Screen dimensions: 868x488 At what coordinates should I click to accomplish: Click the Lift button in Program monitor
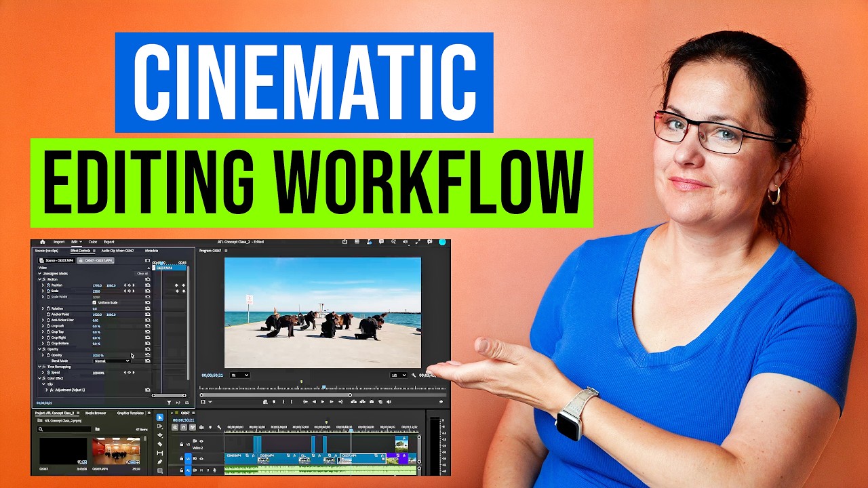coord(353,402)
